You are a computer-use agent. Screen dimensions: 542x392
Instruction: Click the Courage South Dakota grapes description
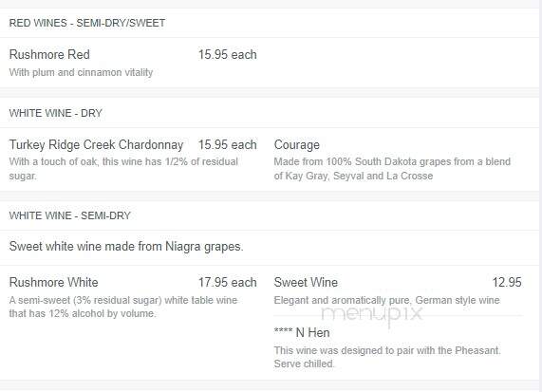(392, 169)
